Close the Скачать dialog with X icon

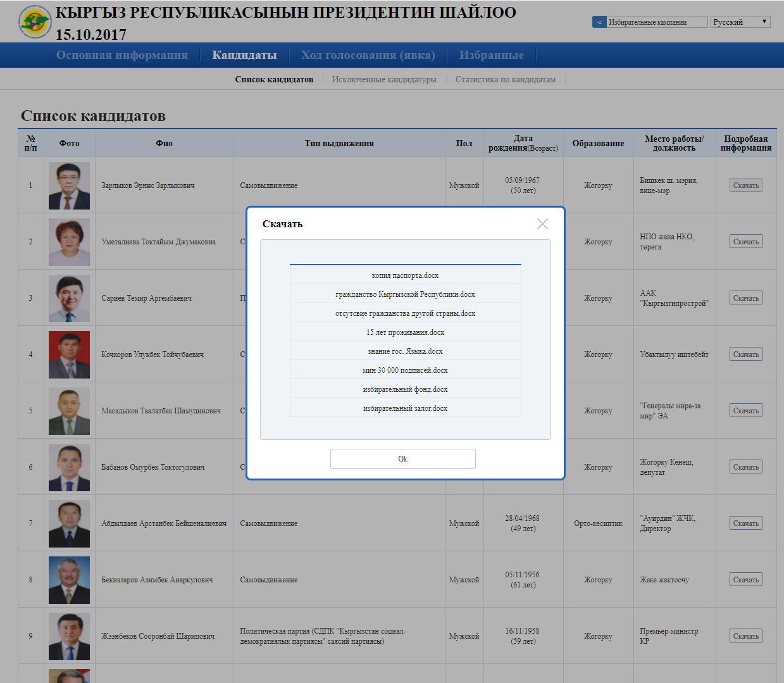[542, 224]
